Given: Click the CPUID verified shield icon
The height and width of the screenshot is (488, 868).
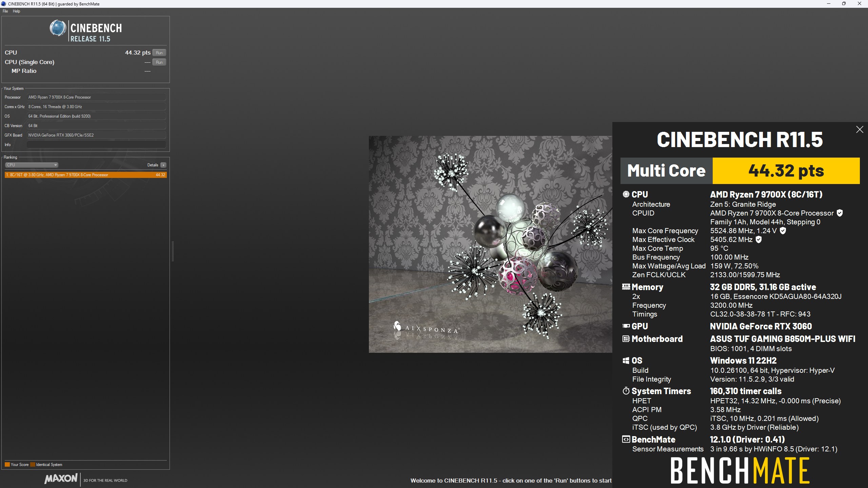Looking at the screenshot, I should coord(840,213).
